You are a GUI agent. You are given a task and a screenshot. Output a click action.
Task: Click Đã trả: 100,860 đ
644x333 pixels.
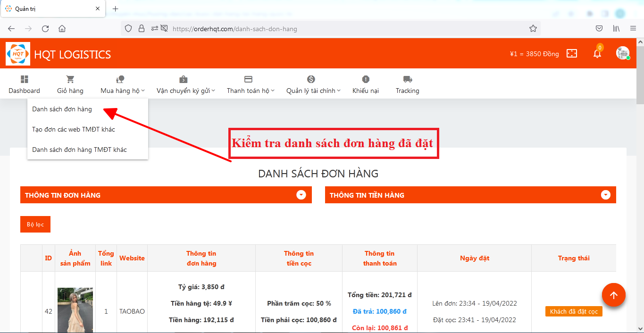pyautogui.click(x=380, y=311)
